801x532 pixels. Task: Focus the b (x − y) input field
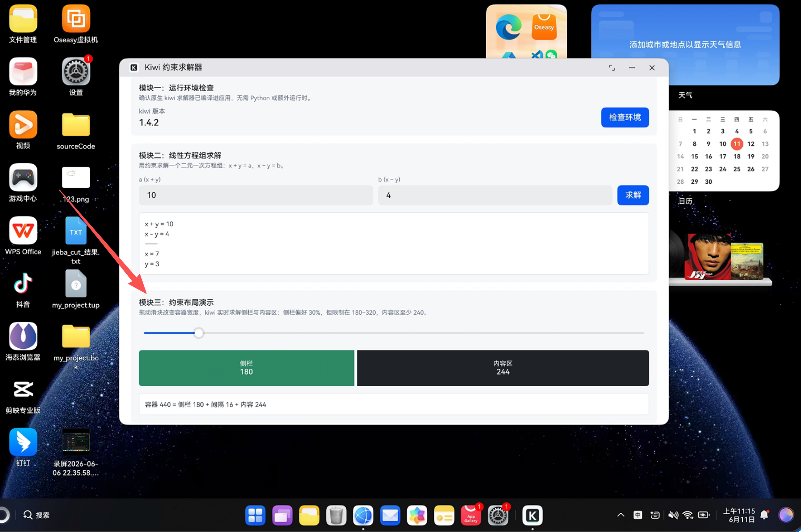(x=495, y=195)
